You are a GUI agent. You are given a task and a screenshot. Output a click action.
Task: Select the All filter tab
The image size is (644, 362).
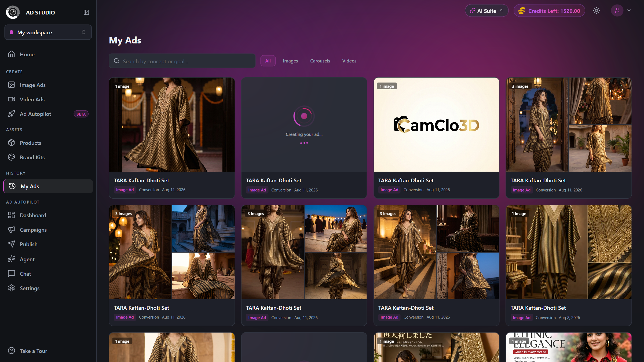[268, 61]
